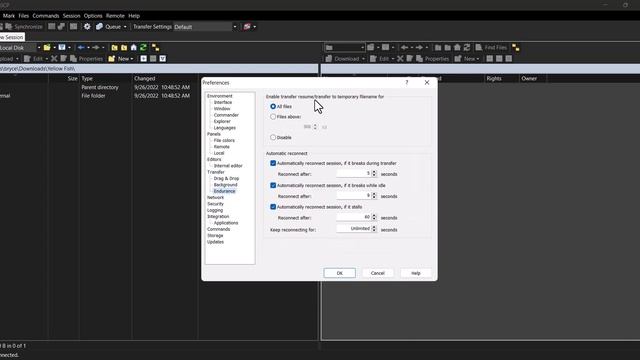
Task: Click the remote panel refresh icon
Action: click(x=467, y=48)
